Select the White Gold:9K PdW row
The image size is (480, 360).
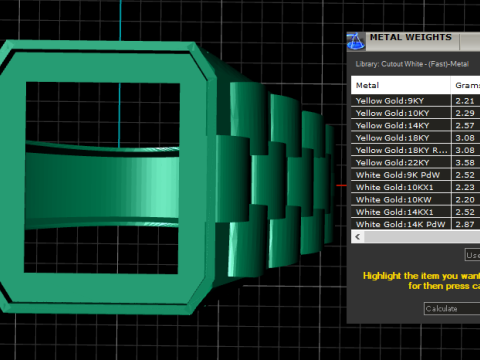click(x=415, y=175)
